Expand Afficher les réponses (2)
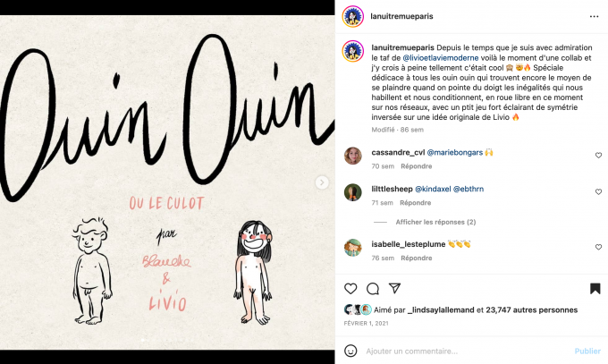 435,222
